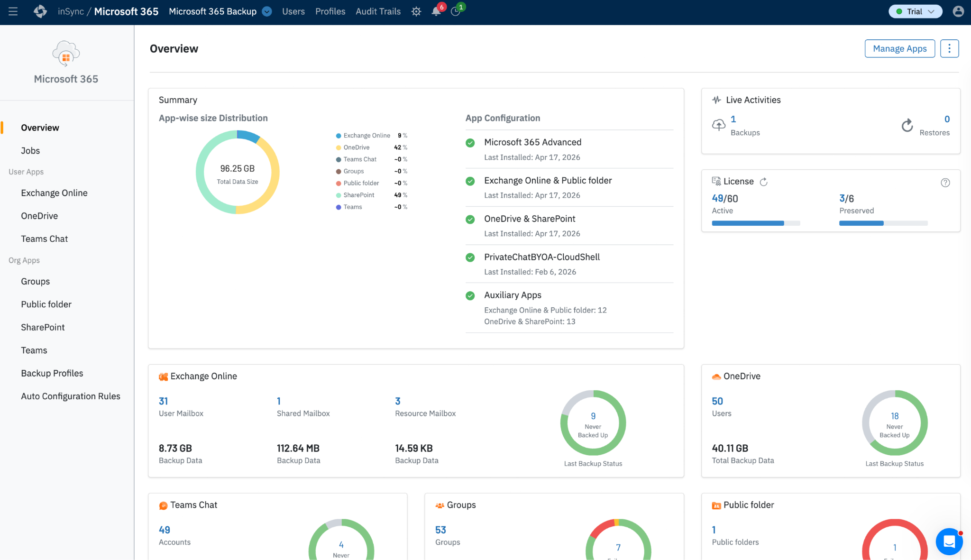Open the settings gear icon

(x=416, y=11)
